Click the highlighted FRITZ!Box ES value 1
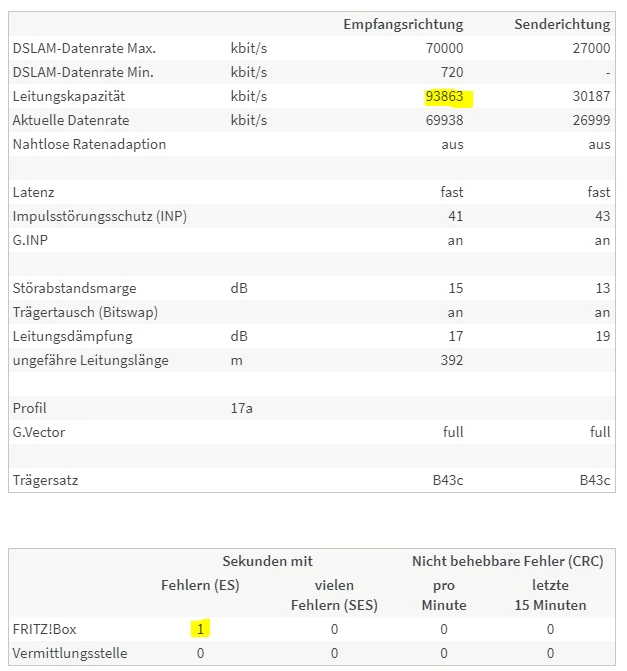Viewport: 627px width, 671px height. (x=201, y=629)
